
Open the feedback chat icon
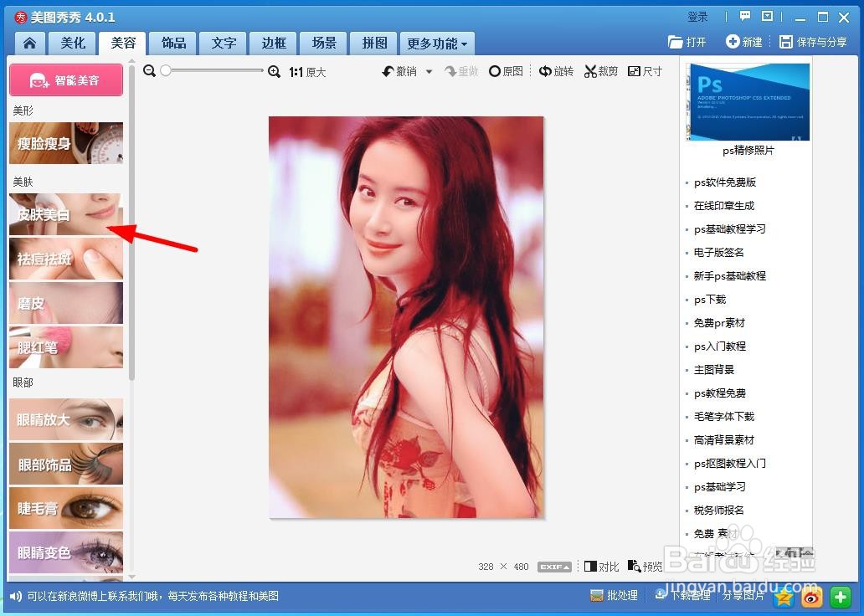click(x=745, y=17)
